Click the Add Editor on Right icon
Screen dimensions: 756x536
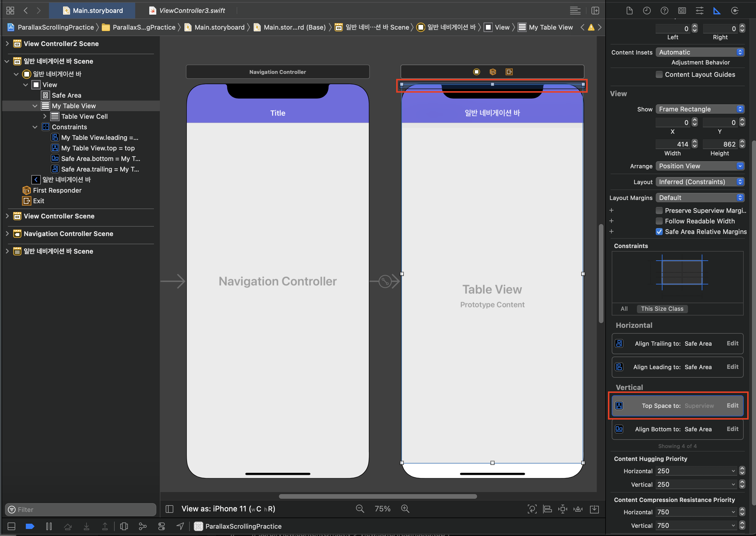click(595, 11)
